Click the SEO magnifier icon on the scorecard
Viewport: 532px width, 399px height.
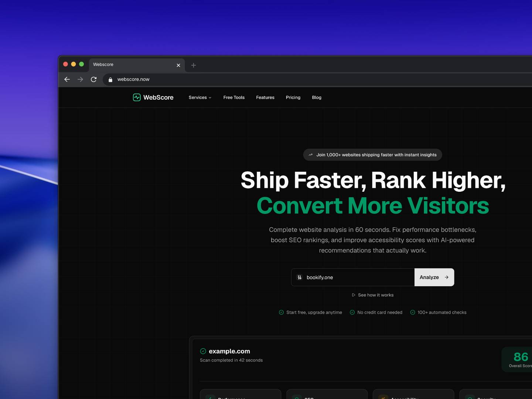[x=297, y=398]
